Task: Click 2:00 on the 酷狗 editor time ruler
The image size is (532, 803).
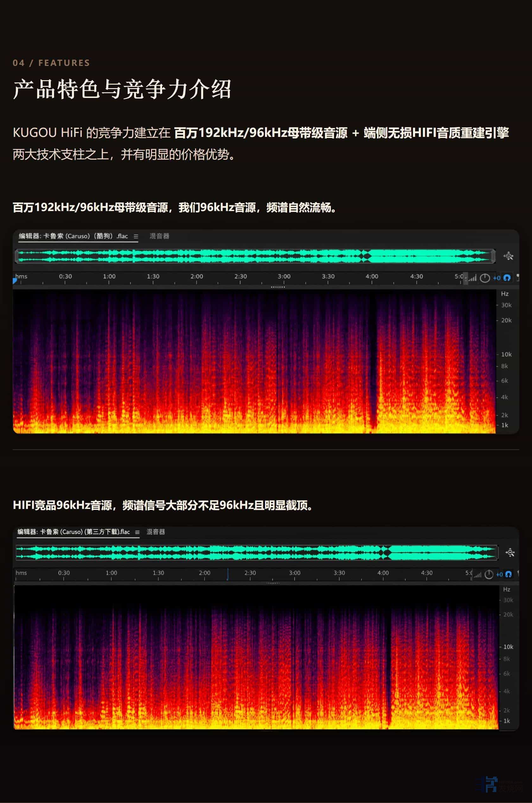Action: click(x=197, y=276)
